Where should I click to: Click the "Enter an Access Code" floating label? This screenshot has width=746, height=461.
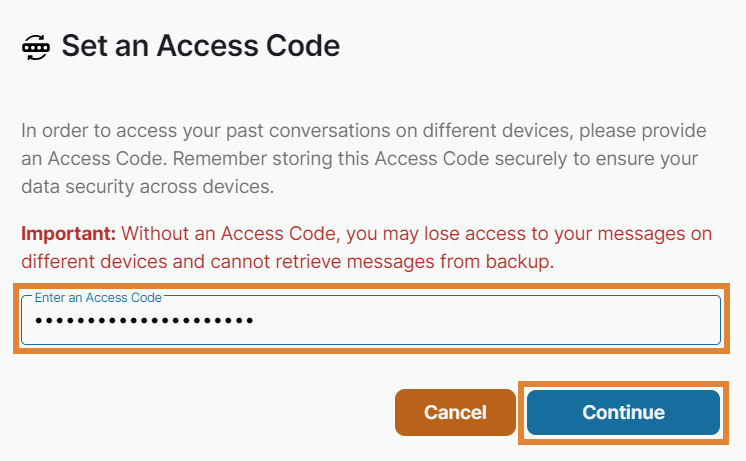(x=98, y=298)
